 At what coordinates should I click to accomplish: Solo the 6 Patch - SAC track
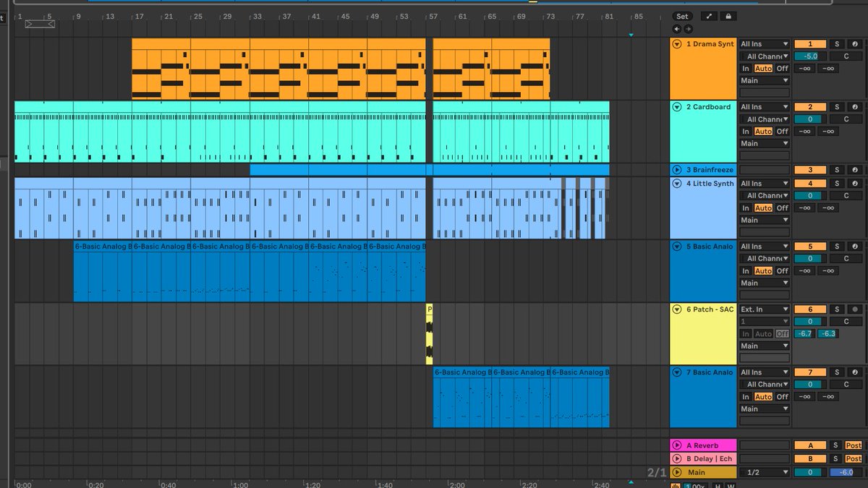click(x=835, y=309)
